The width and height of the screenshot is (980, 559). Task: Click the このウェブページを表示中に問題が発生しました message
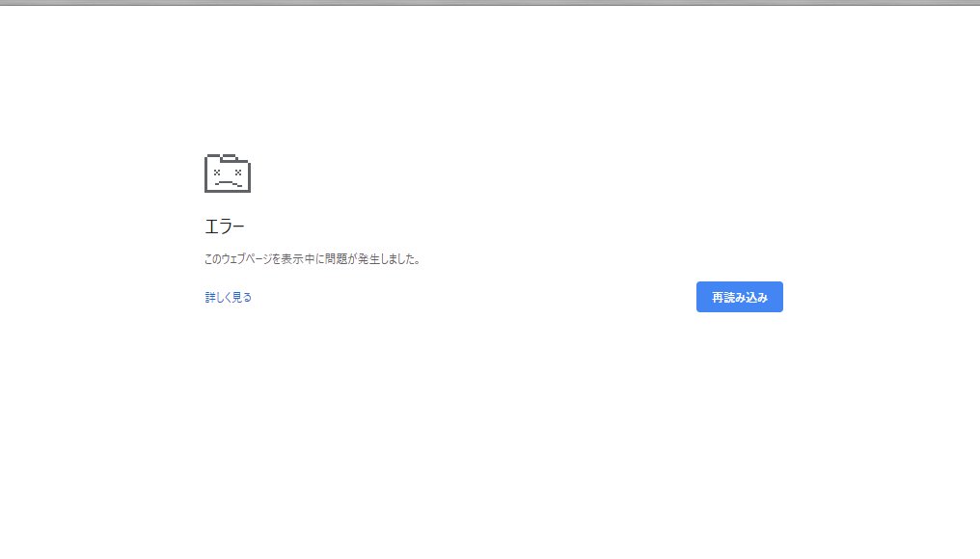coord(313,258)
